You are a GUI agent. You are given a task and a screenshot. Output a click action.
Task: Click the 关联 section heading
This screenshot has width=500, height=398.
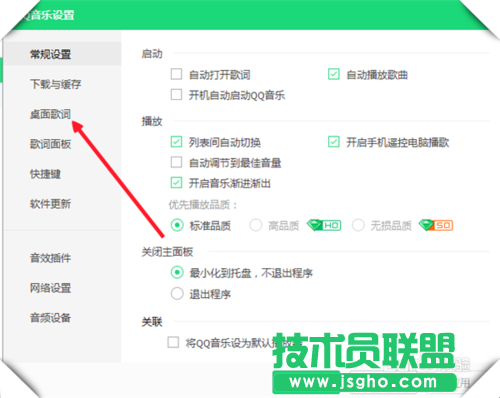[x=152, y=322]
